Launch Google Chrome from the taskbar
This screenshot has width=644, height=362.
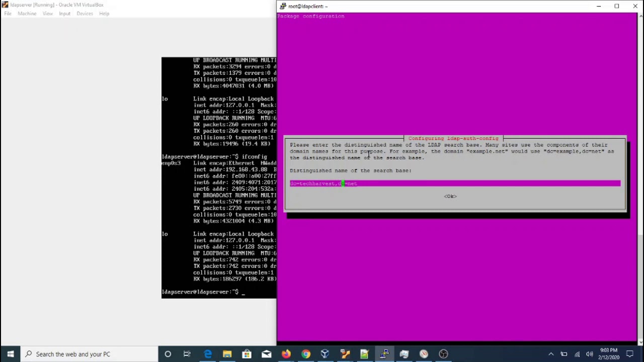tap(305, 354)
